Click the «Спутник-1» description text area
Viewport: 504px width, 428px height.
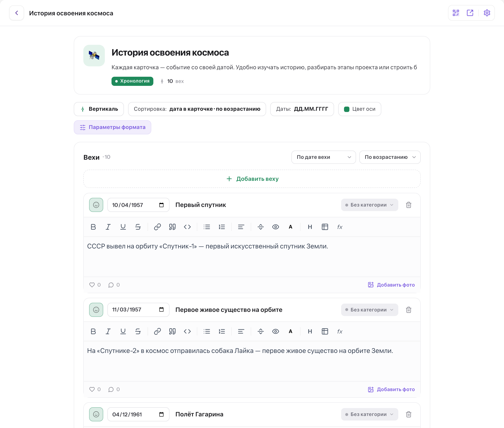(252, 257)
